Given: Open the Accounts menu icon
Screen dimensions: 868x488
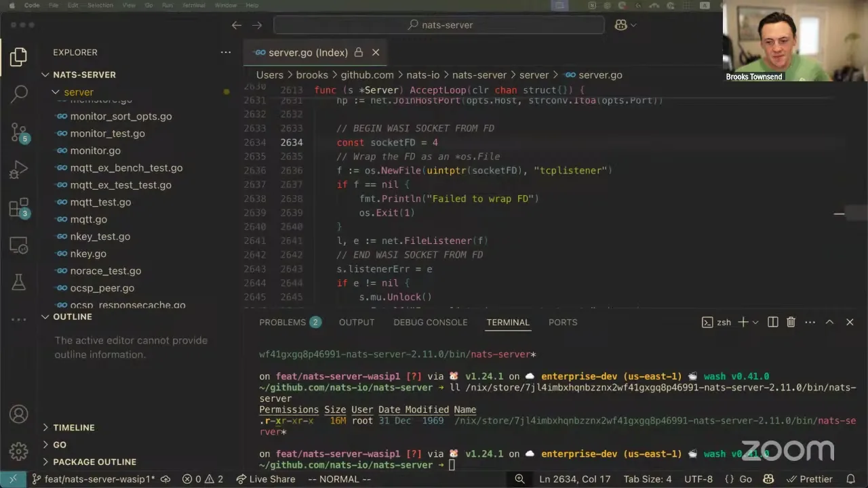Looking at the screenshot, I should tap(18, 413).
